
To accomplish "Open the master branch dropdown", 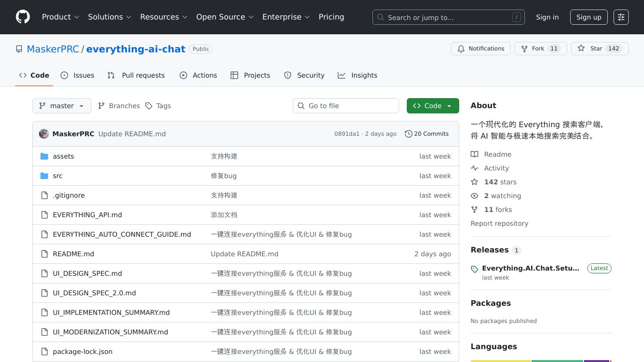I will [62, 106].
